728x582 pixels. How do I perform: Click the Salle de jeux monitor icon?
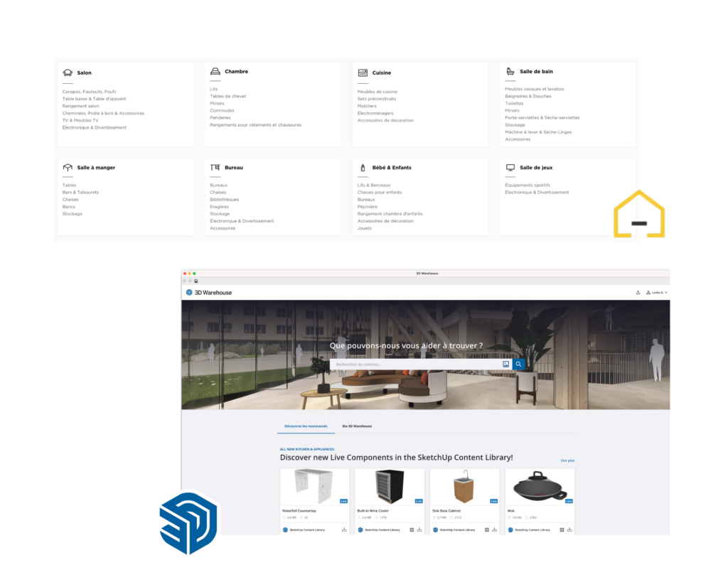coord(510,168)
